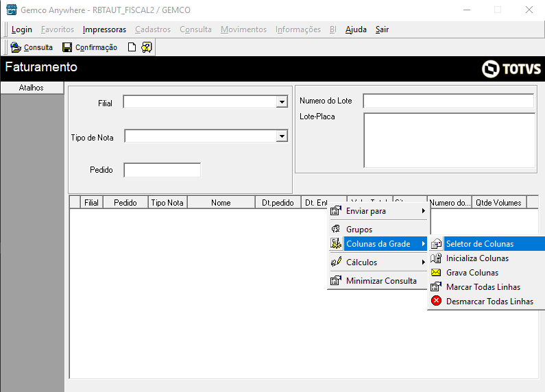Select Grupos from the context menu
This screenshot has width=545, height=392.
click(x=378, y=230)
